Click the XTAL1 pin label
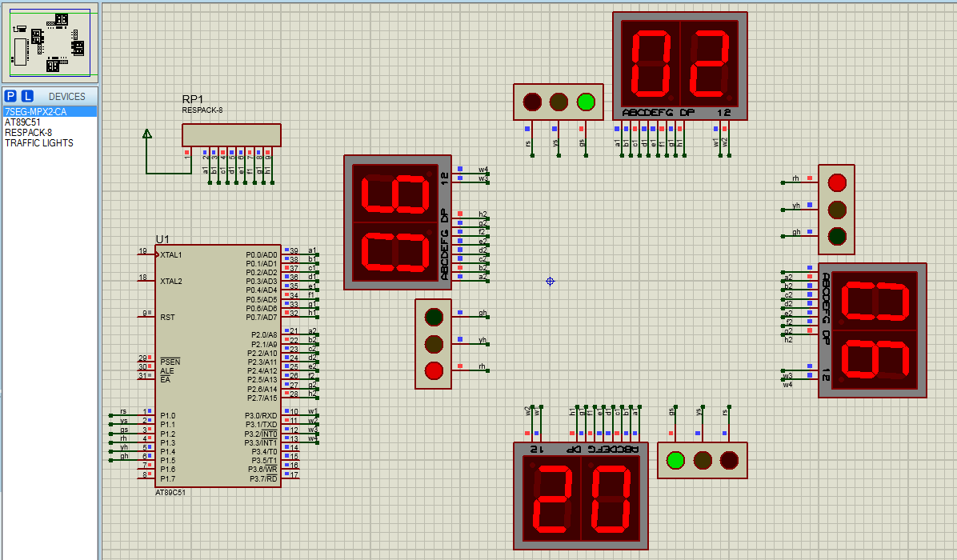957x560 pixels. [171, 255]
